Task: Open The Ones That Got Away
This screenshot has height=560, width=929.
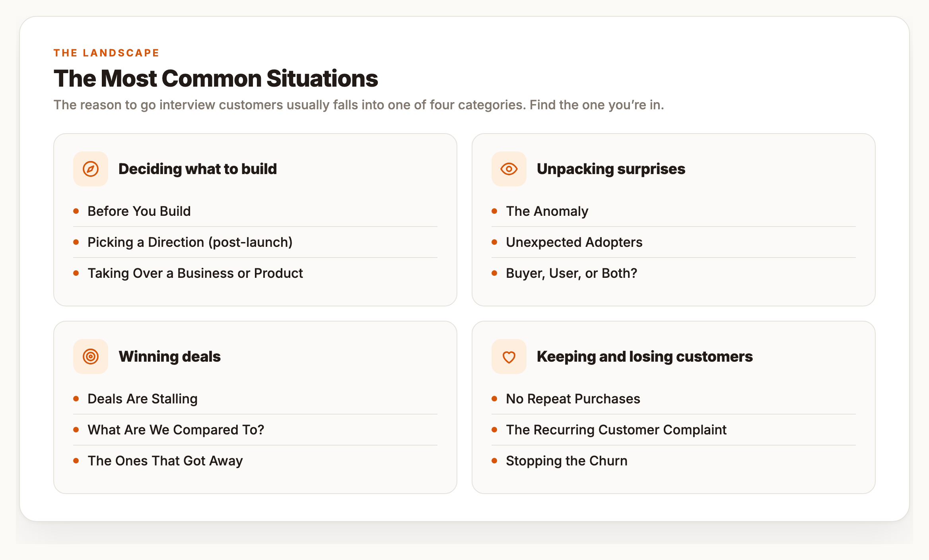Action: (255, 461)
